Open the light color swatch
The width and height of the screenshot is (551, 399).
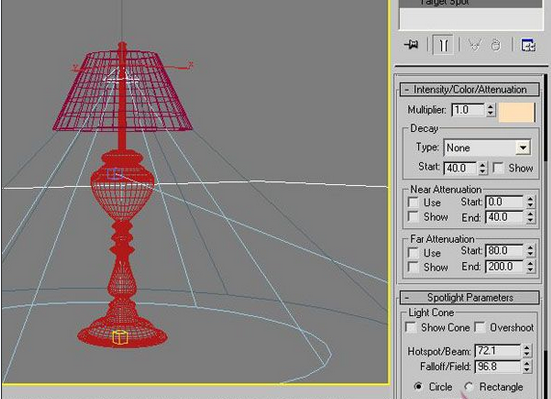pos(517,112)
